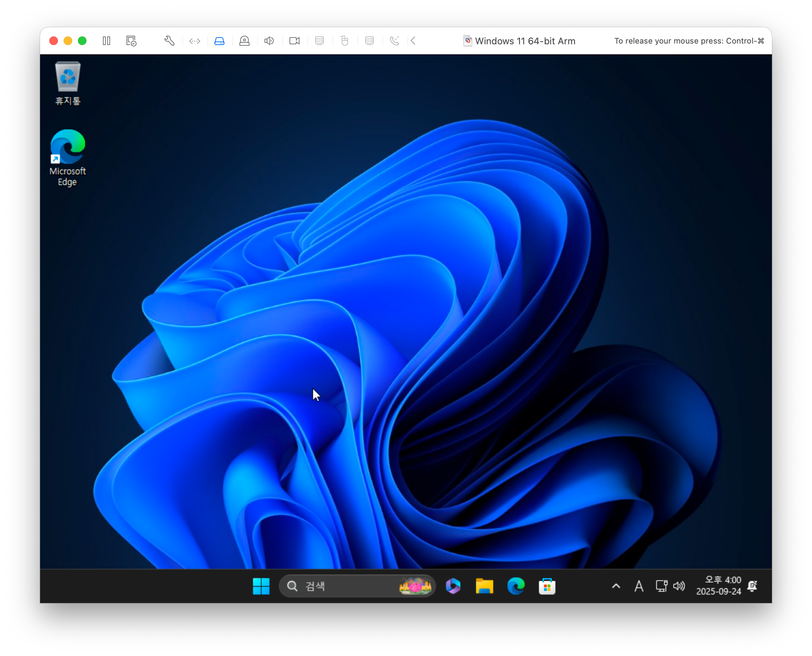812x656 pixels.
Task: Click the network adapter arrows icon
Action: [195, 41]
